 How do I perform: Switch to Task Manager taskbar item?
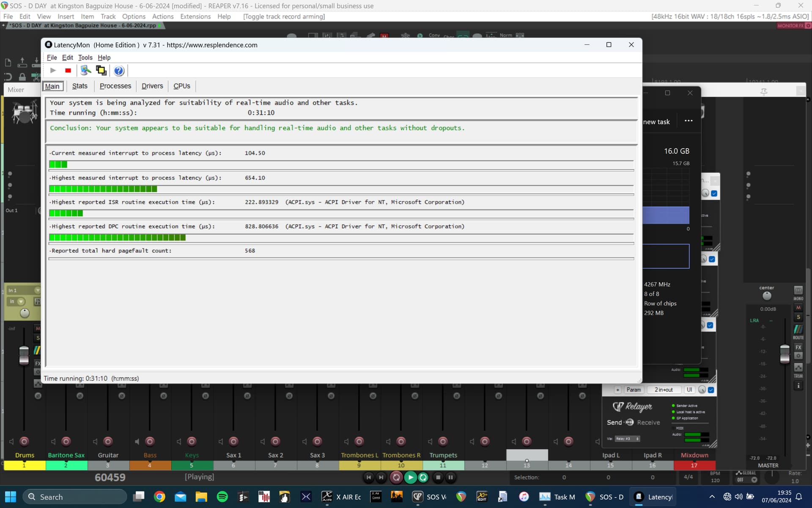(557, 497)
